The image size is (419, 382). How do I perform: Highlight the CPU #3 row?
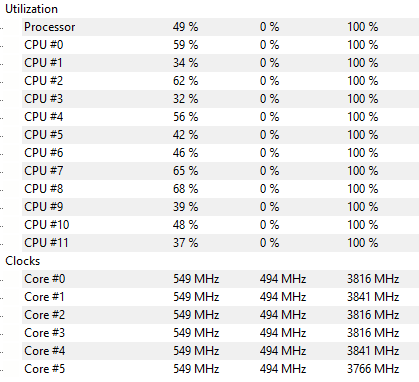click(220, 99)
